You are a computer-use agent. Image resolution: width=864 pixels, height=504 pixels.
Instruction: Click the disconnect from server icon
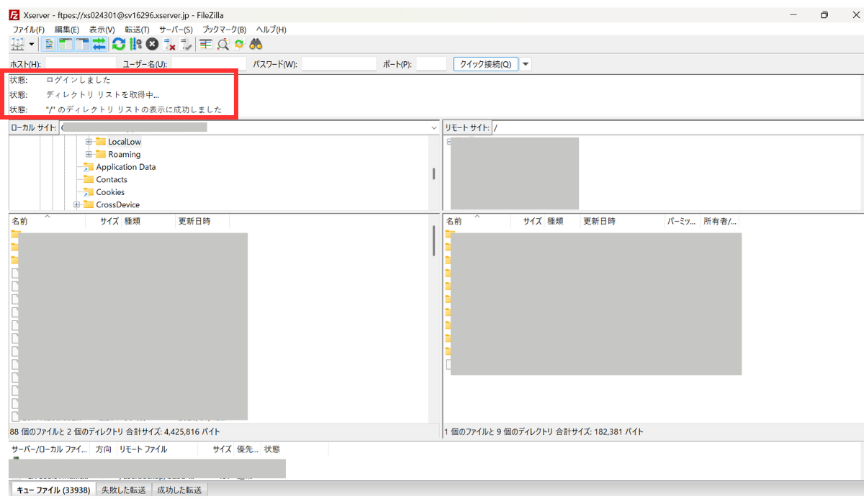169,45
